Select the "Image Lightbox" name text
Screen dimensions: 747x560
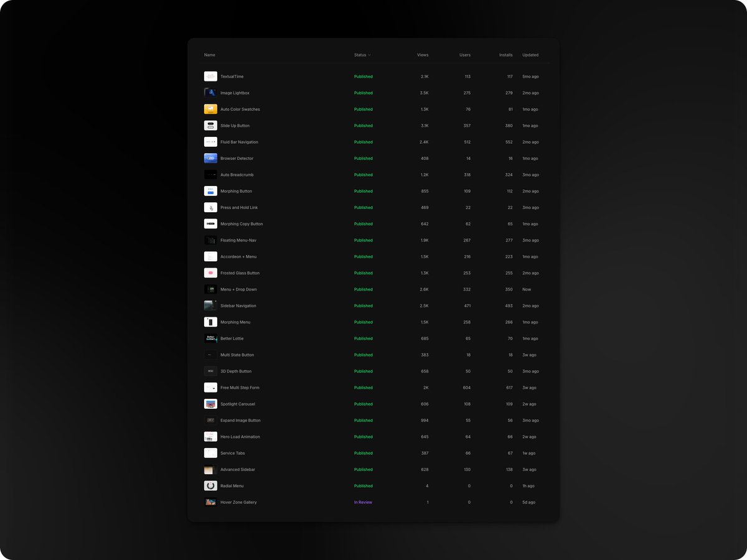tap(235, 93)
